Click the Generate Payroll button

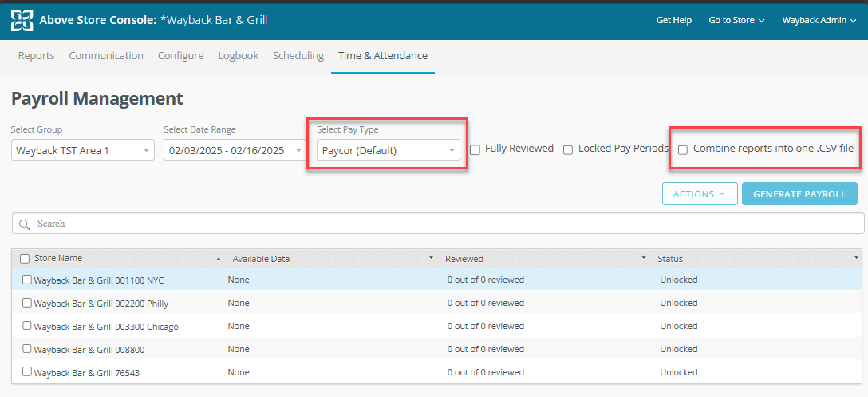pos(799,194)
